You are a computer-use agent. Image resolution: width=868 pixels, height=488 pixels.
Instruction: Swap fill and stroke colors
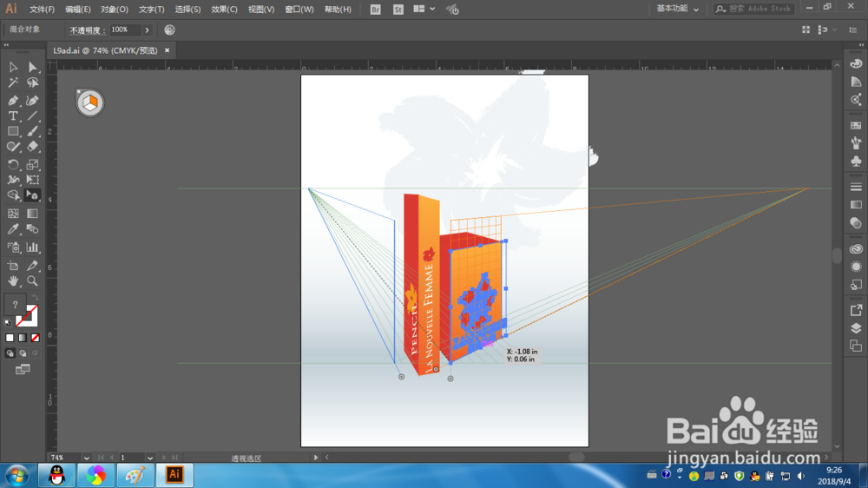(x=35, y=298)
